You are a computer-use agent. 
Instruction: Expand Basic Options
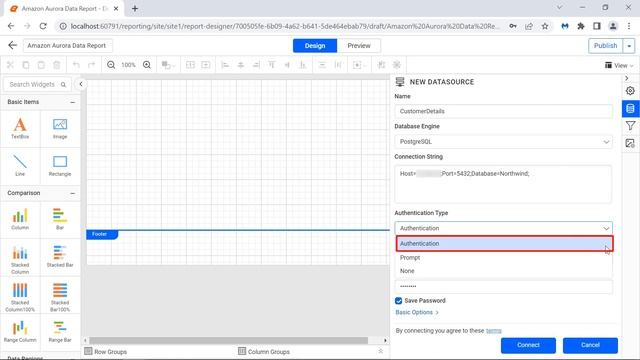tap(417, 312)
